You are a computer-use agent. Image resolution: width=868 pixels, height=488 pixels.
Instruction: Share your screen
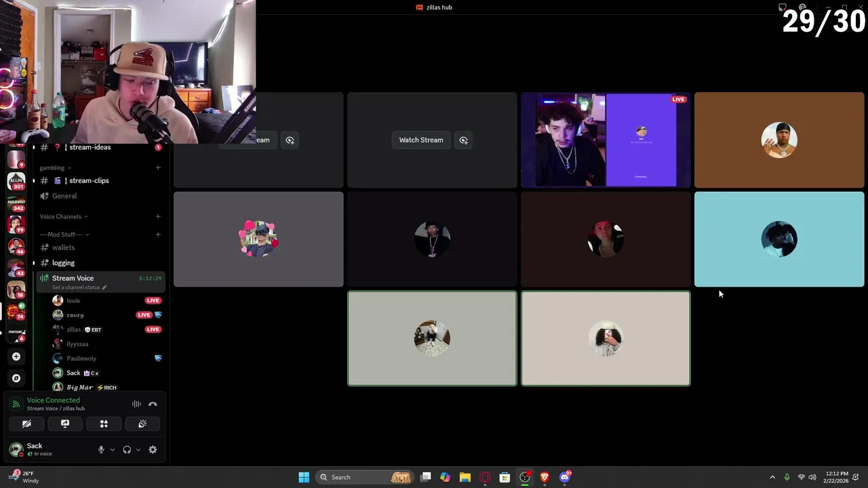pyautogui.click(x=65, y=424)
